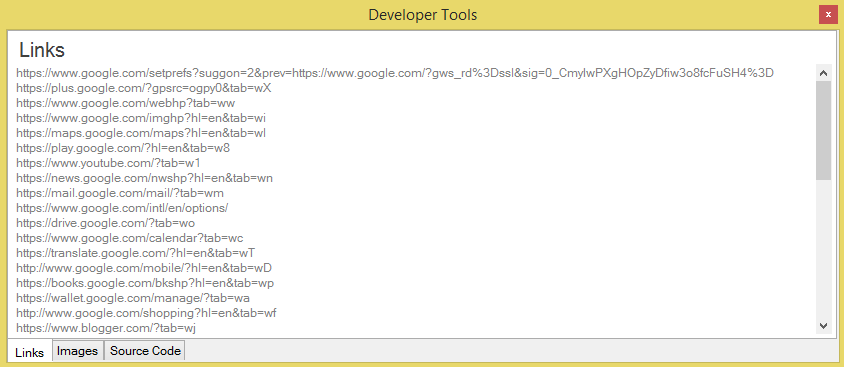Click the scrollbar up arrow

click(823, 73)
